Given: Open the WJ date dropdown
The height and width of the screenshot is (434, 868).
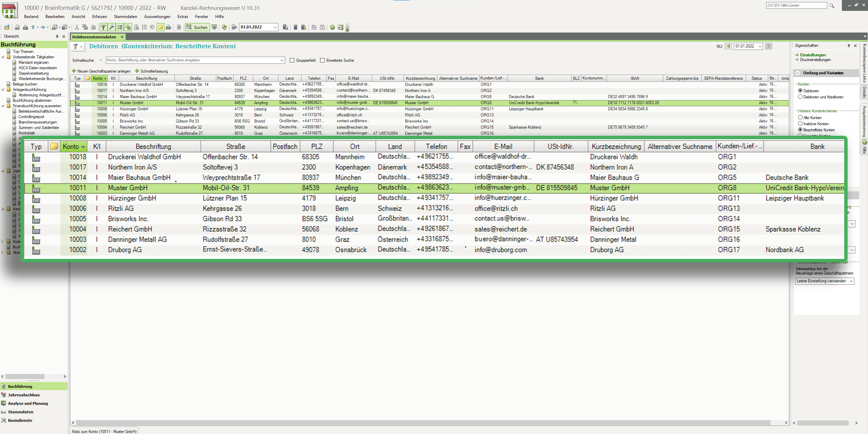Looking at the screenshot, I should [760, 46].
